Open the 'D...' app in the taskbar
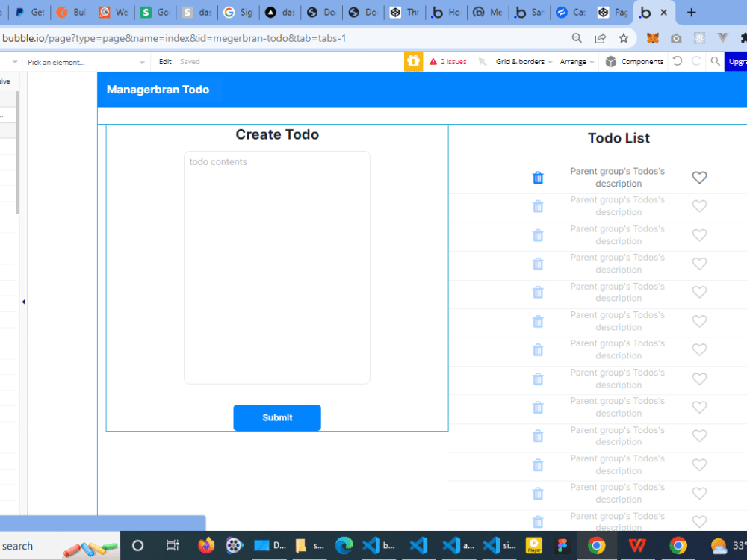 click(x=270, y=545)
